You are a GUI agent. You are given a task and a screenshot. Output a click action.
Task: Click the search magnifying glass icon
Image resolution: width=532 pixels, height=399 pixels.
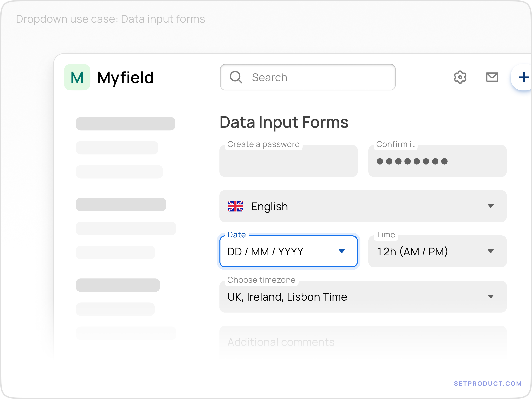(x=236, y=77)
